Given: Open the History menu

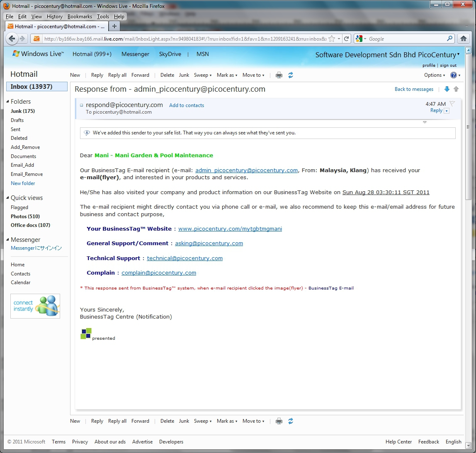Looking at the screenshot, I should [x=55, y=17].
